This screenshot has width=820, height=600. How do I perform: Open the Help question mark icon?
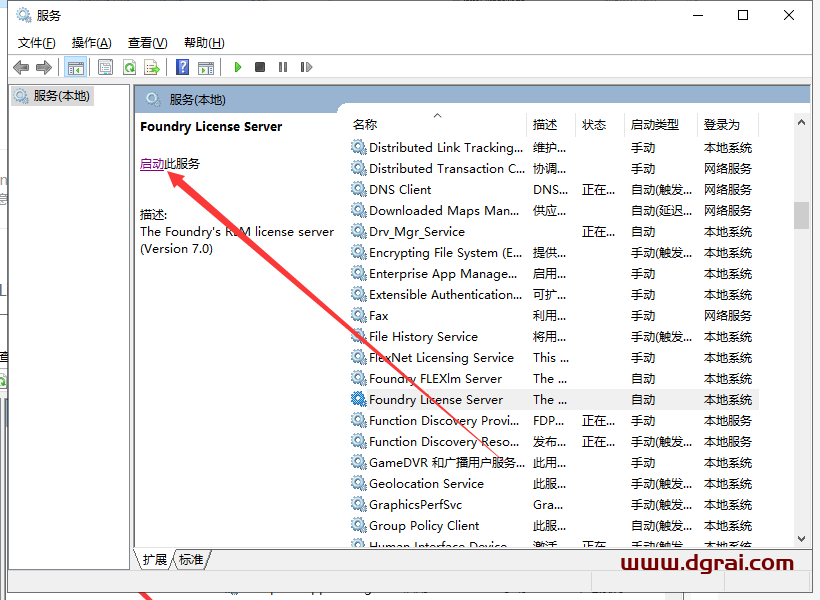click(x=183, y=67)
